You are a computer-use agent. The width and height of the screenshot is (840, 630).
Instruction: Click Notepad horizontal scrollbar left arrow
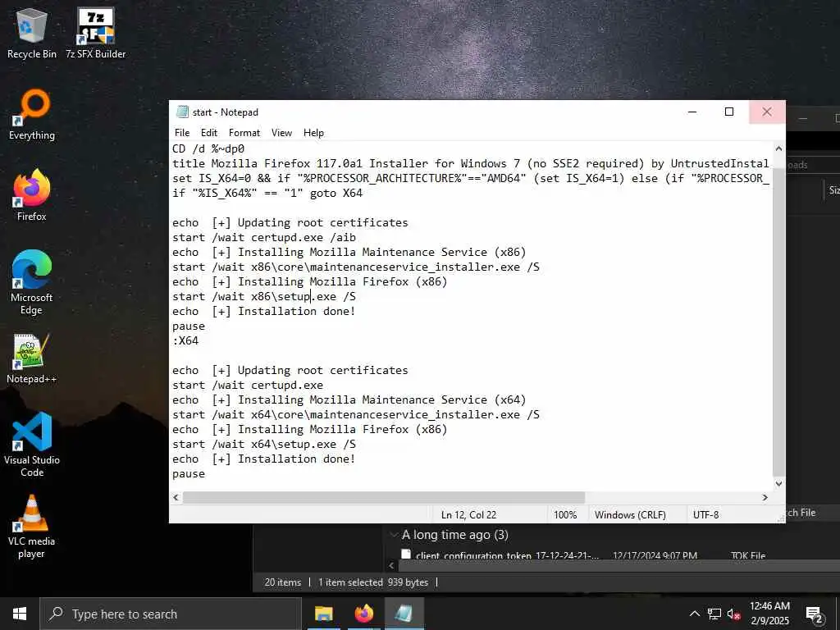click(176, 497)
